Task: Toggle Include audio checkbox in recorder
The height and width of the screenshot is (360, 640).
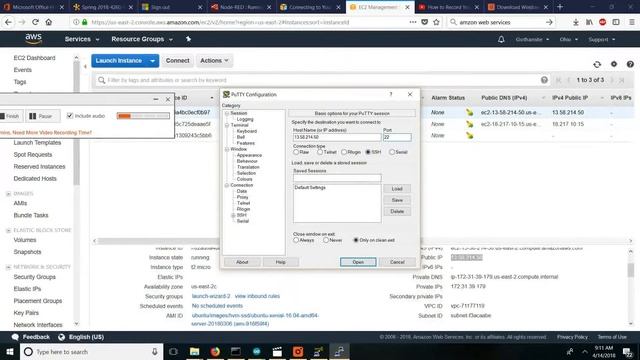Action: tap(70, 116)
